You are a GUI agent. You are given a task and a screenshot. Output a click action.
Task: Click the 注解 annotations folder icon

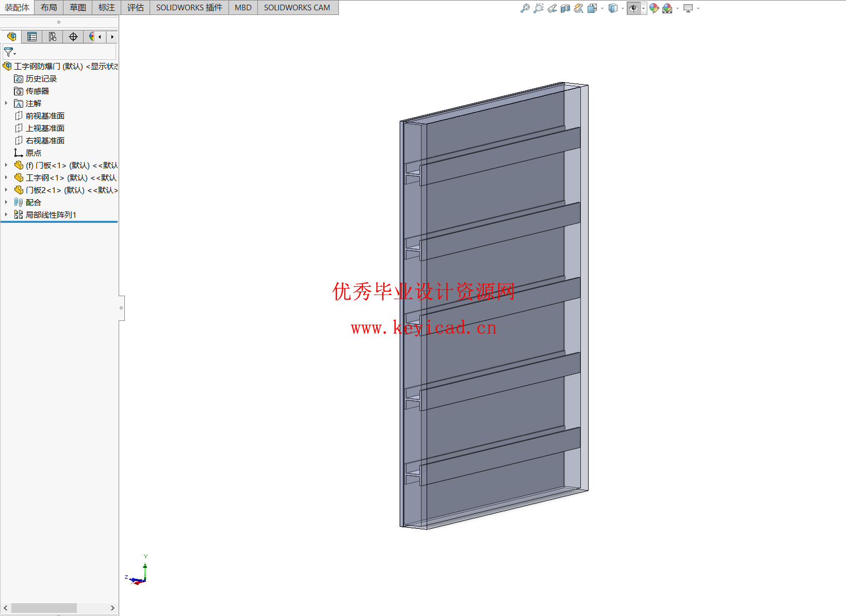[19, 103]
